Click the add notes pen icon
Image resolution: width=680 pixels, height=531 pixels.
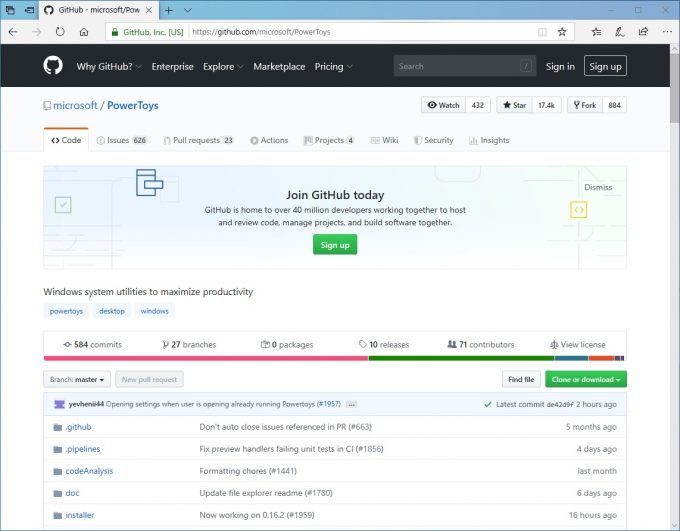click(x=620, y=32)
